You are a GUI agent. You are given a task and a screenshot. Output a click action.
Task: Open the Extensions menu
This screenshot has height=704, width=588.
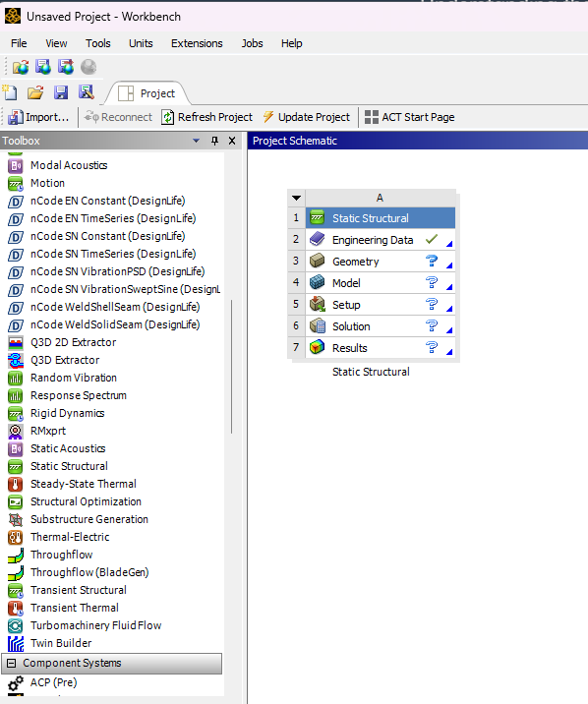click(x=197, y=43)
